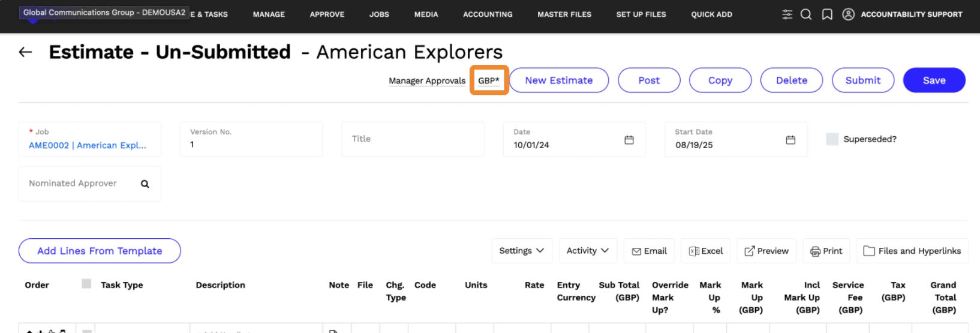Open the Start Date calendar picker
Image resolution: width=980 pixels, height=333 pixels.
pyautogui.click(x=790, y=140)
